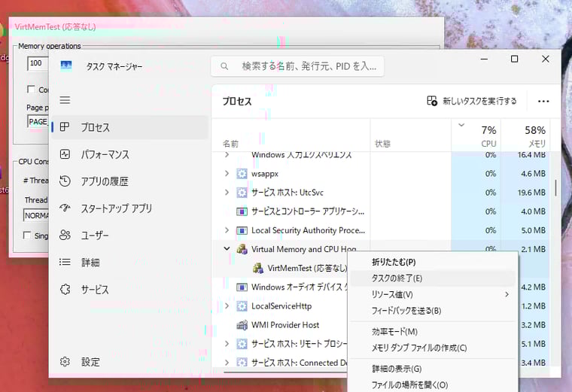Choose ファイルの場所を開く(O) from context menu

pyautogui.click(x=433, y=384)
